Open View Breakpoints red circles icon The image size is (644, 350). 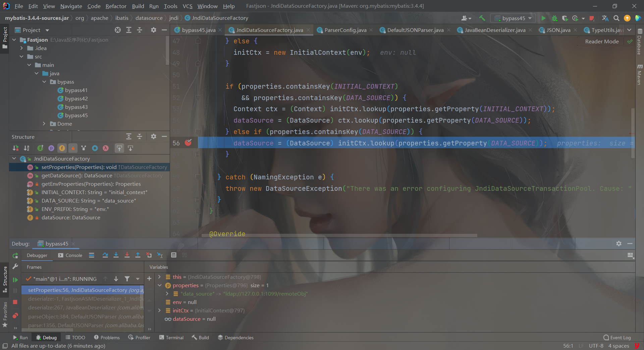click(15, 316)
